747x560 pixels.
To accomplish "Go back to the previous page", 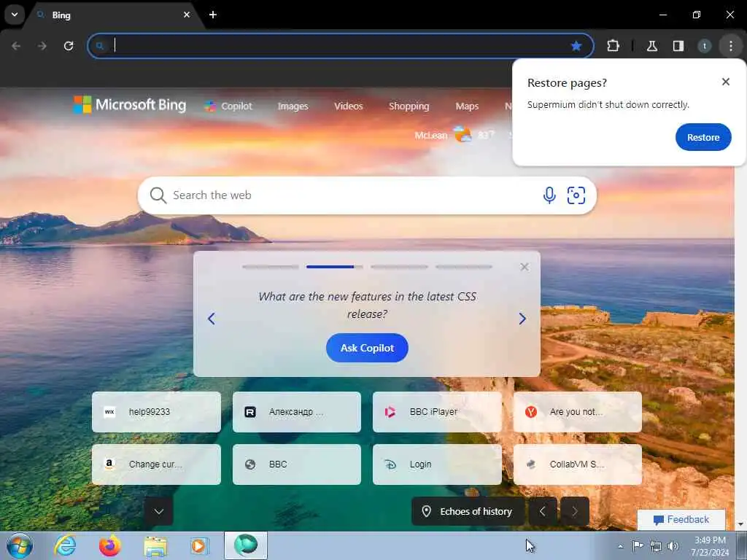I will [x=16, y=46].
